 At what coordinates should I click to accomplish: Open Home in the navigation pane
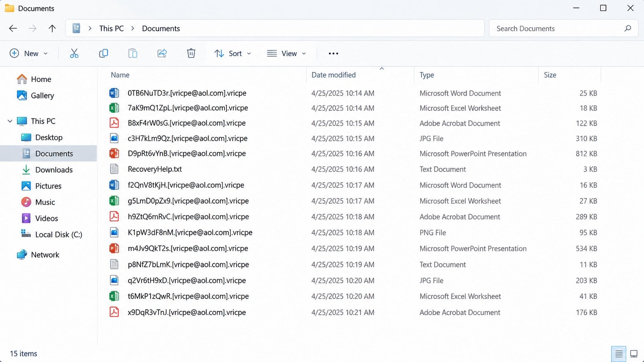34,79
